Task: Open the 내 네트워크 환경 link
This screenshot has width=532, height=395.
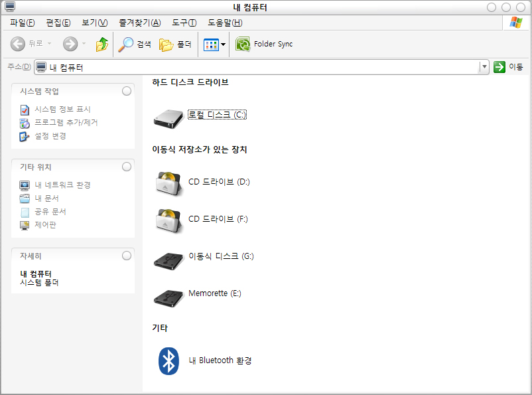Action: click(63, 185)
